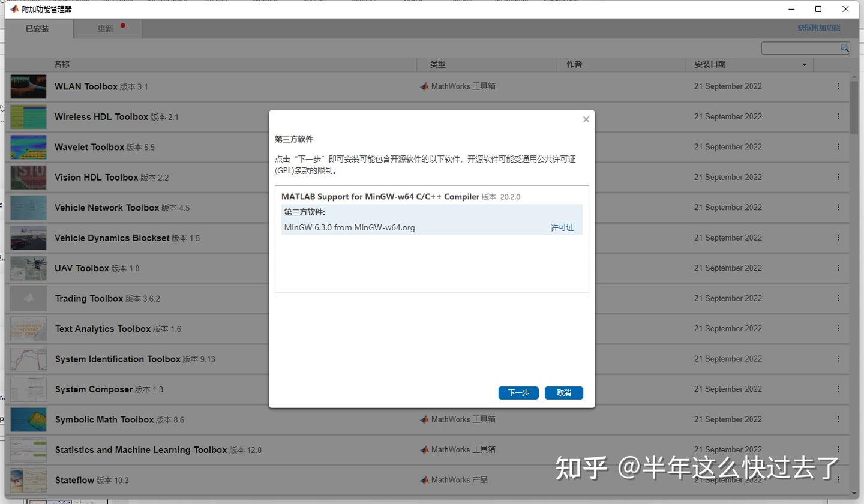Click the 下一步 button in the dialog
Screen dimensions: 864x504
pos(518,392)
